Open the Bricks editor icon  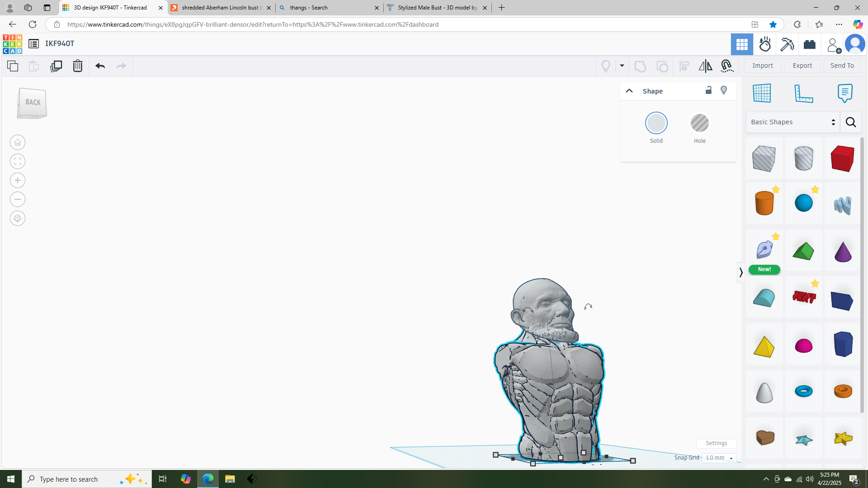[810, 44]
